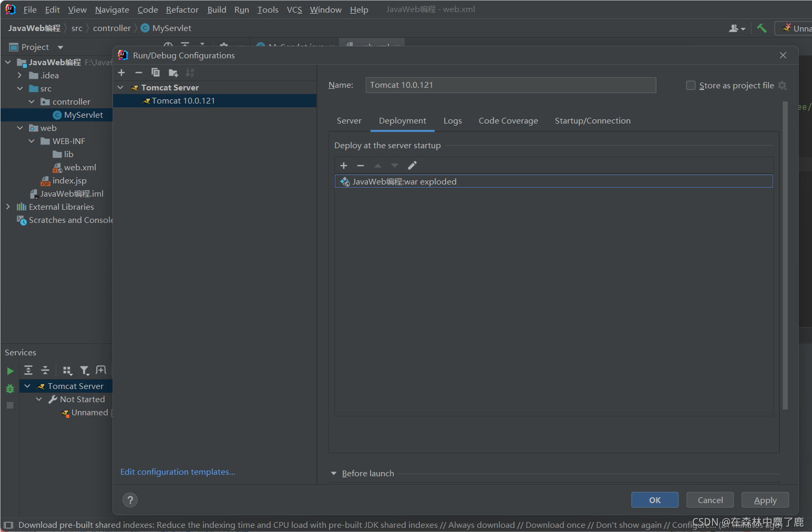Collapse Before launch section
This screenshot has width=812, height=532.
tap(333, 473)
